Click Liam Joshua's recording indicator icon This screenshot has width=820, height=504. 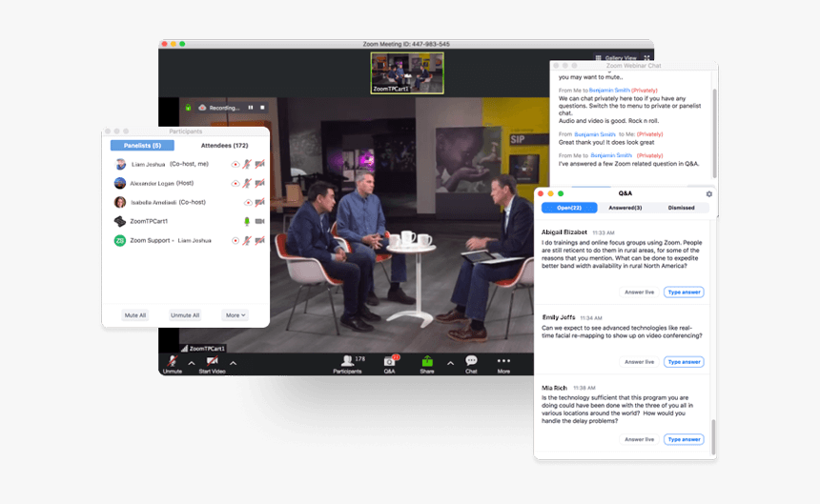[236, 165]
